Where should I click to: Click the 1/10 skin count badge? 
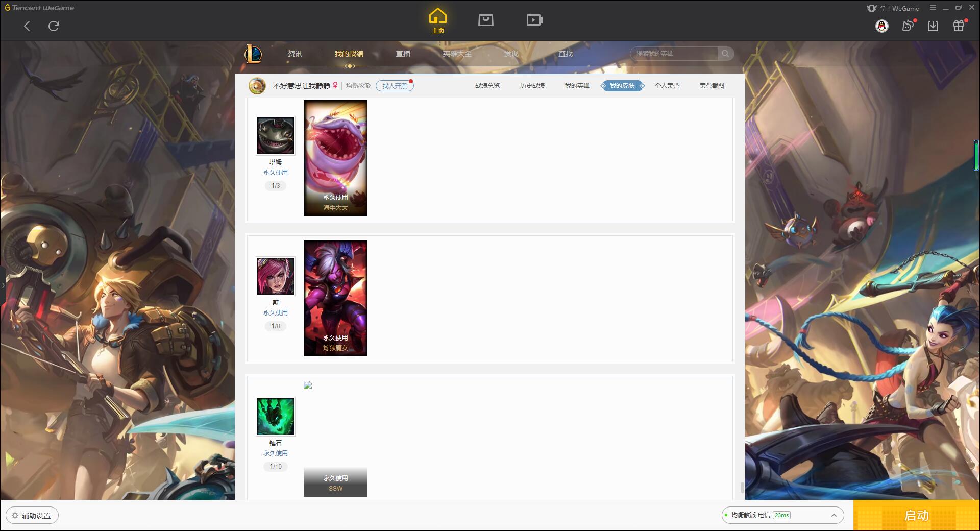click(x=276, y=467)
